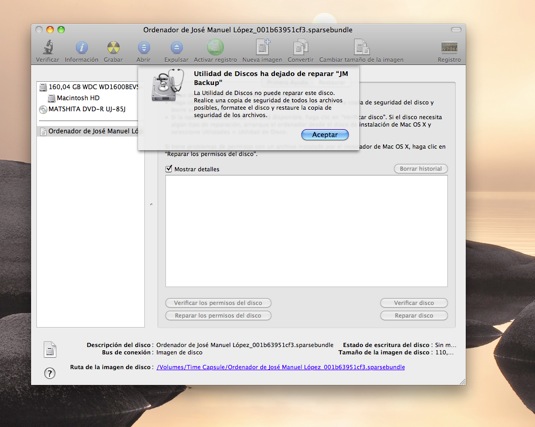Click the Reparar disco button

click(414, 315)
